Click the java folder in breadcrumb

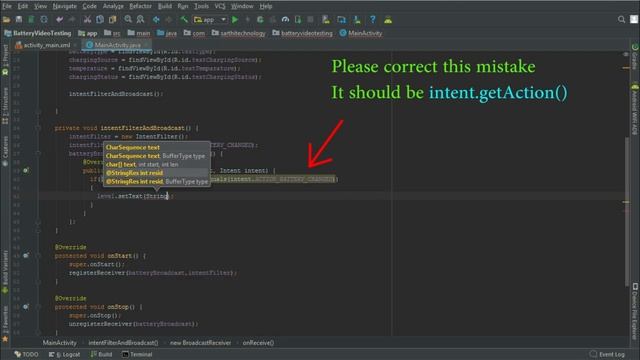tap(167, 33)
